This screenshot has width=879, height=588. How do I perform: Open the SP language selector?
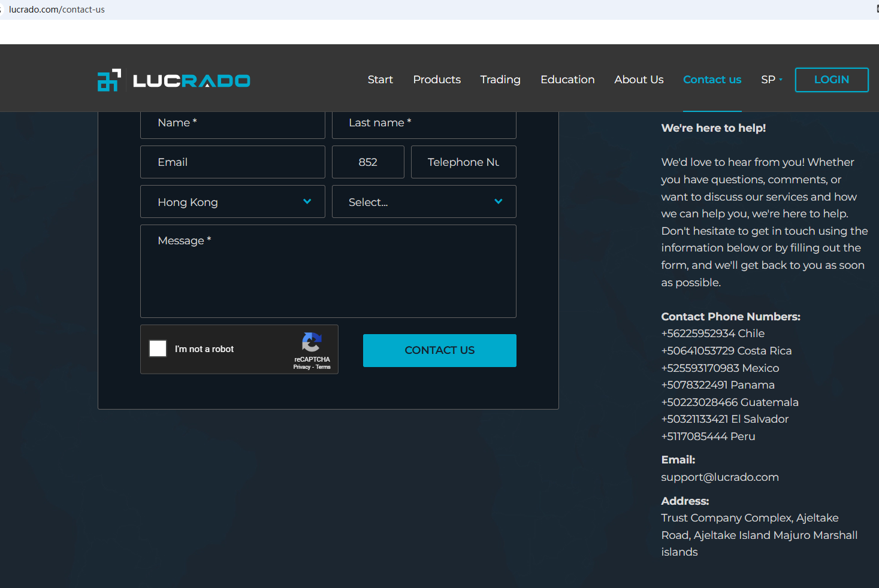(x=771, y=80)
